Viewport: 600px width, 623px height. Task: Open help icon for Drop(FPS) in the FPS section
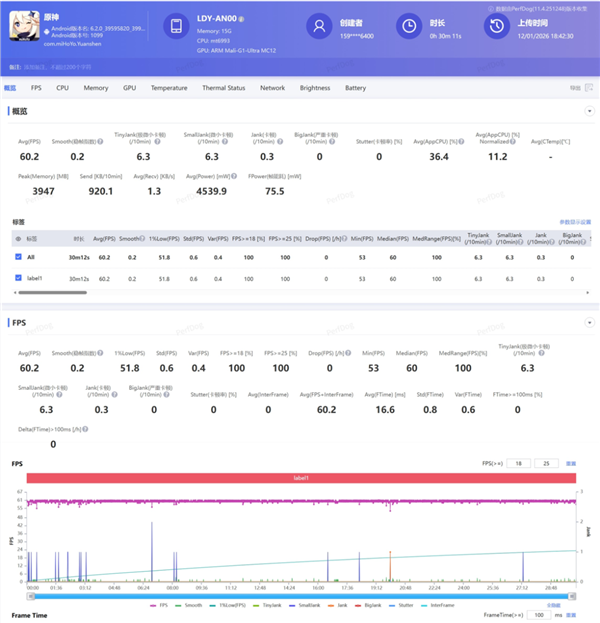(x=348, y=353)
